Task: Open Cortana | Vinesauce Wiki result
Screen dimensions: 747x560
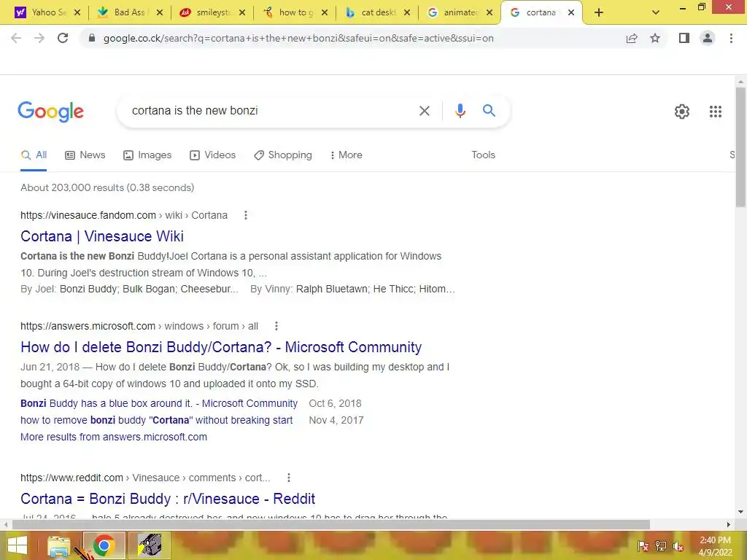Action: [102, 236]
